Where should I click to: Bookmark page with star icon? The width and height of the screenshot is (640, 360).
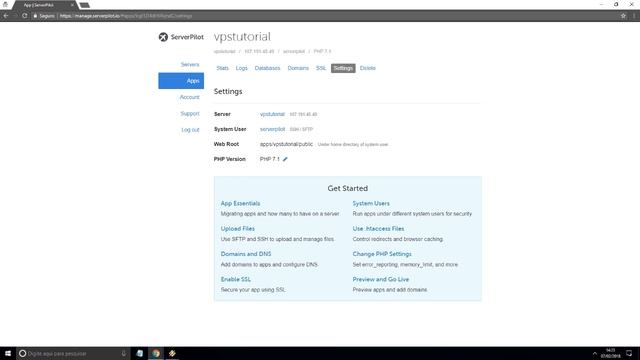pyautogui.click(x=623, y=16)
